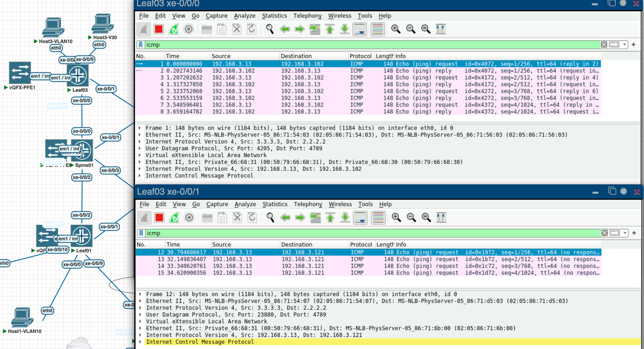The height and width of the screenshot is (349, 644).
Task: Add filter button plus in xe-0/0/1 window
Action: click(x=634, y=233)
